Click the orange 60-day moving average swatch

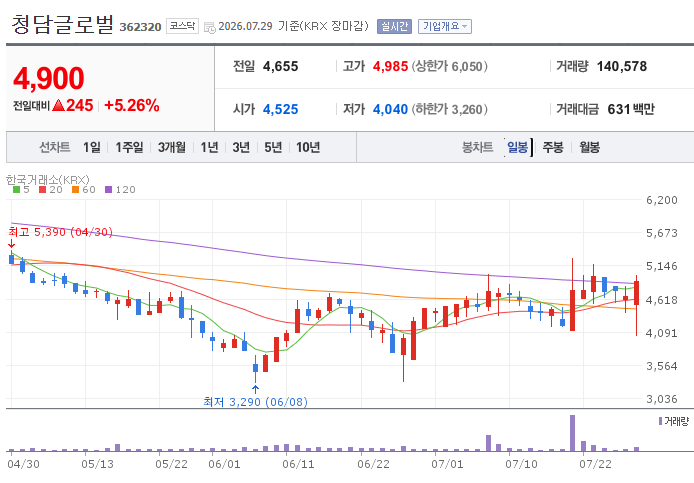[x=75, y=189]
